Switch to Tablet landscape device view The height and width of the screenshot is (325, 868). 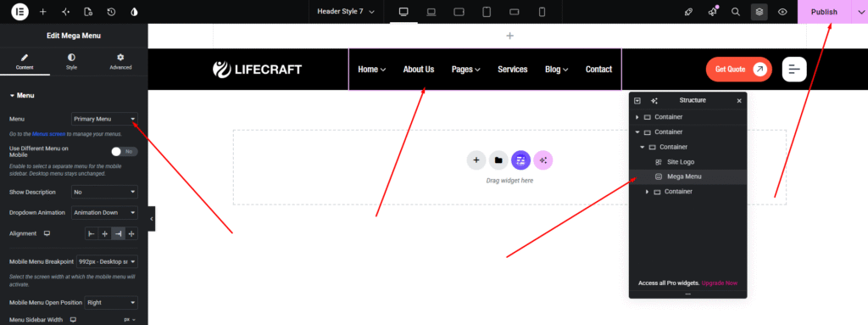459,12
